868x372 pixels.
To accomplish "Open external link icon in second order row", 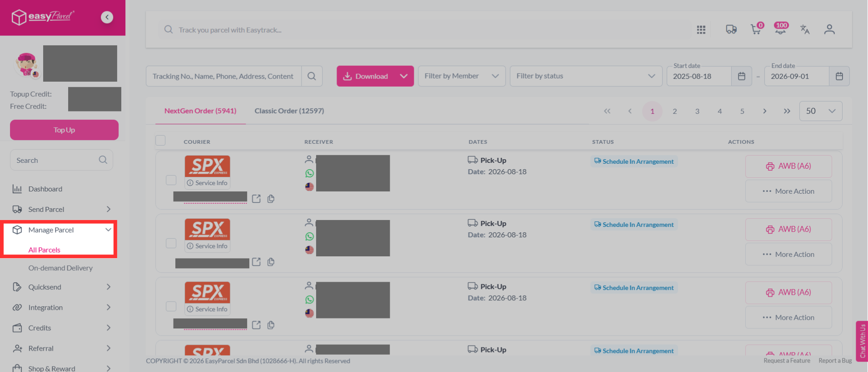I will 256,262.
